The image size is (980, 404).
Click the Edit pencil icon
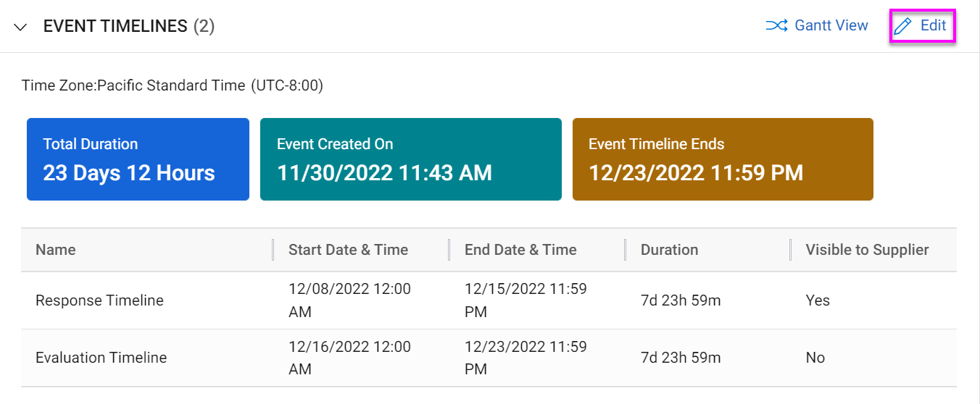[x=902, y=26]
